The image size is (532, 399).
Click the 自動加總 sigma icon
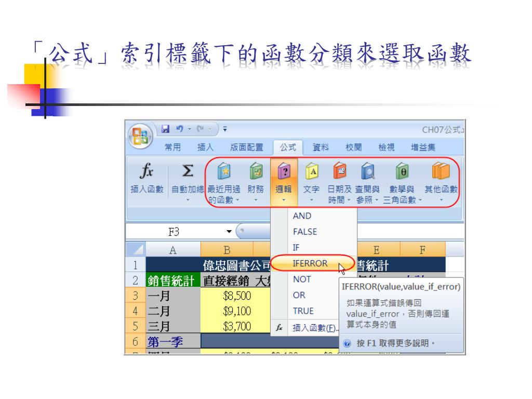coord(188,170)
